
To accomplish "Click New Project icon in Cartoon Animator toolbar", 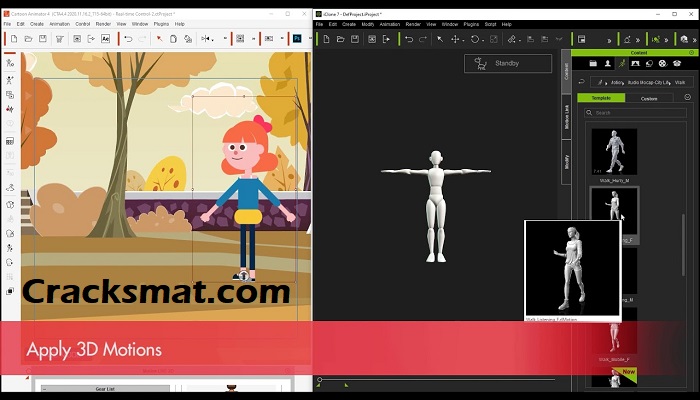I will tap(14, 39).
